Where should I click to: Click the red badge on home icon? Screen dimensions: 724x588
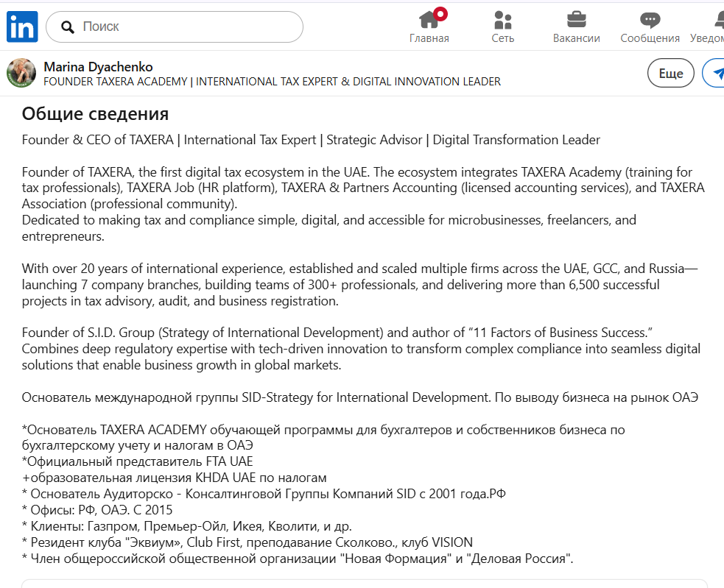tap(440, 13)
